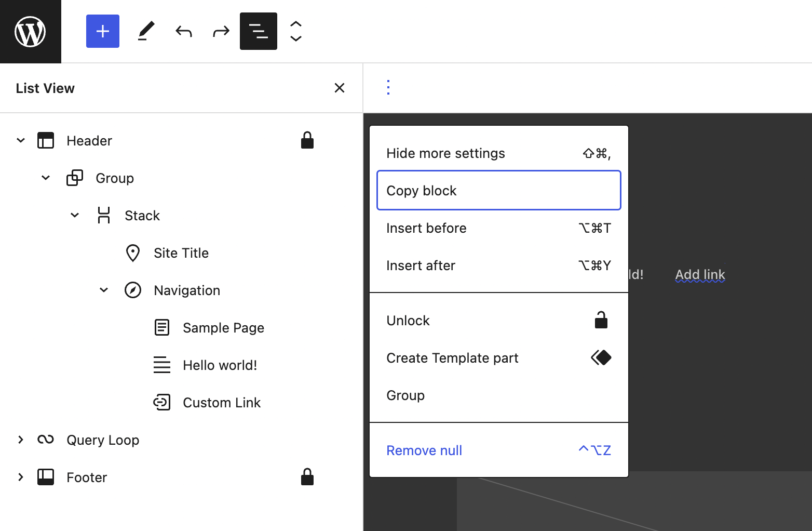This screenshot has height=531, width=812.
Task: Choose Hide more settings menu item
Action: tap(499, 153)
